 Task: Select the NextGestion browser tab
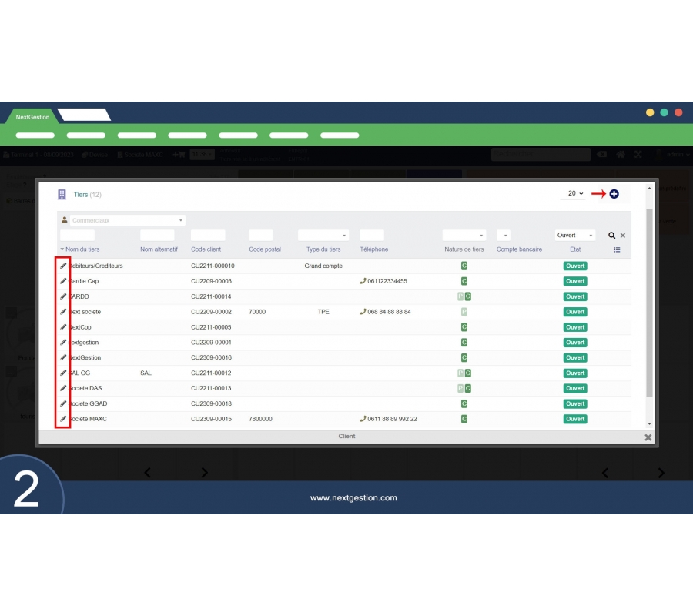32,117
